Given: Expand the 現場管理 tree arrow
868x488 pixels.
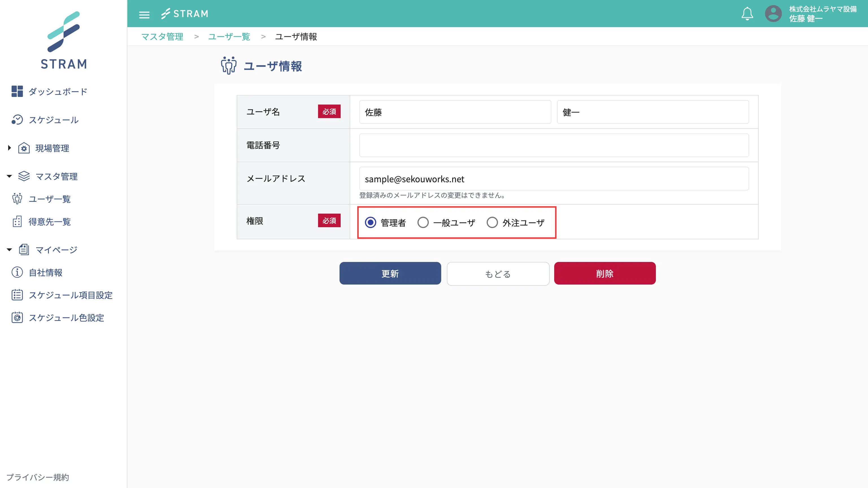Looking at the screenshot, I should (x=9, y=148).
